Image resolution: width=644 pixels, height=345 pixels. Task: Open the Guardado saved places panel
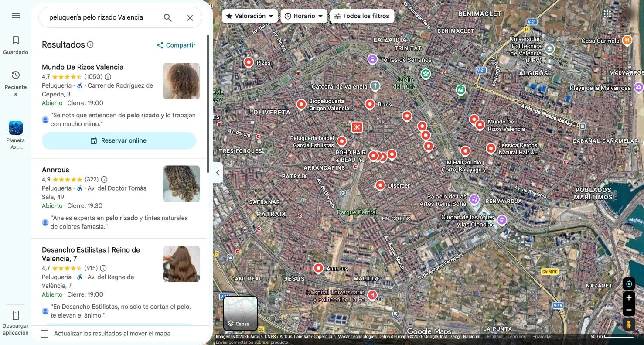16,45
